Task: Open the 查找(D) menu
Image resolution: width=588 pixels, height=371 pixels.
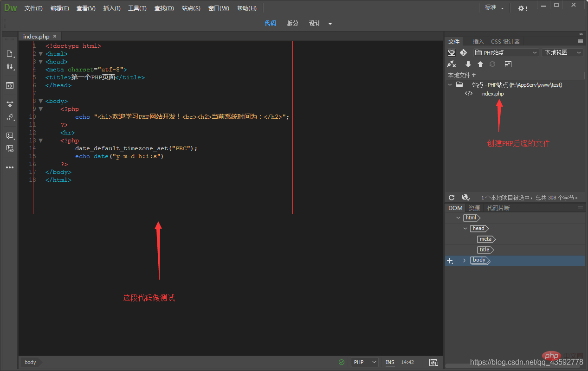Action: point(164,8)
